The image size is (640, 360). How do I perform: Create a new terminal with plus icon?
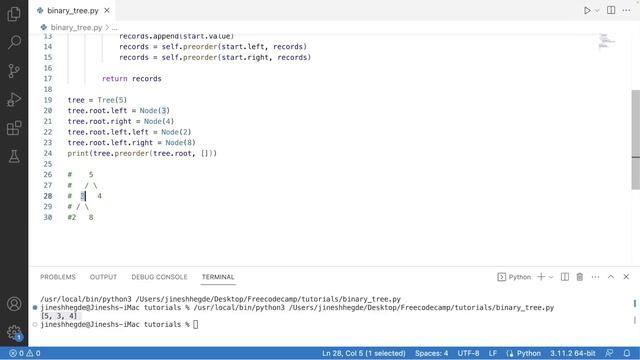[541, 277]
